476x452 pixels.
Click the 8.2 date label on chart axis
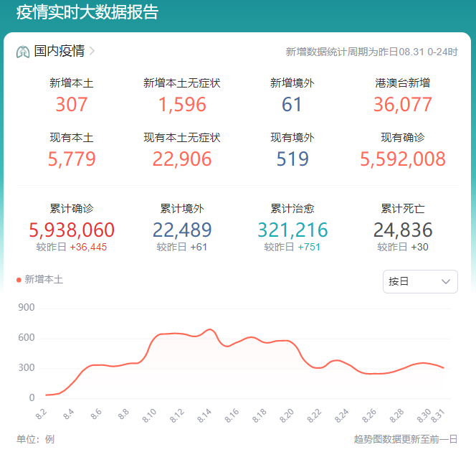42,414
